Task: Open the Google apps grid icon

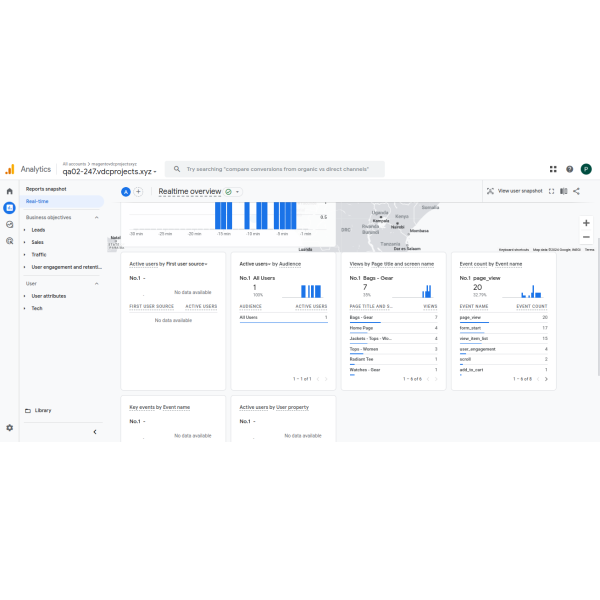Action: point(553,170)
